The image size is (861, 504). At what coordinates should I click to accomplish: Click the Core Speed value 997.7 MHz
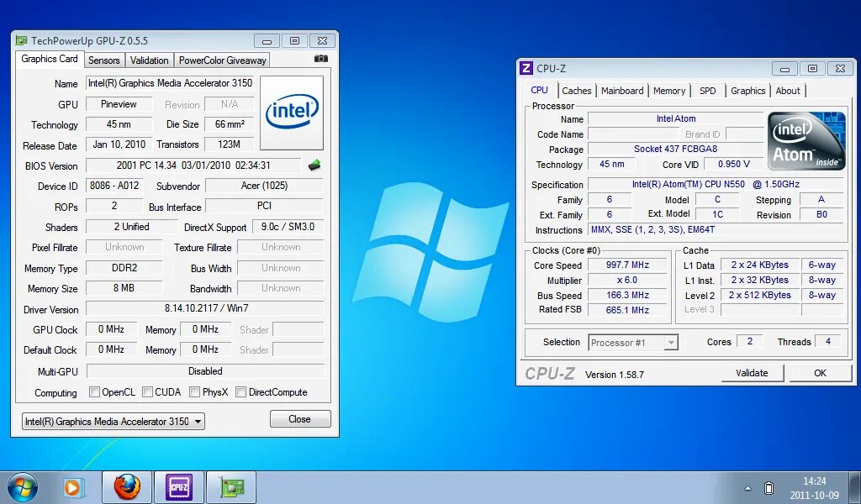[627, 265]
